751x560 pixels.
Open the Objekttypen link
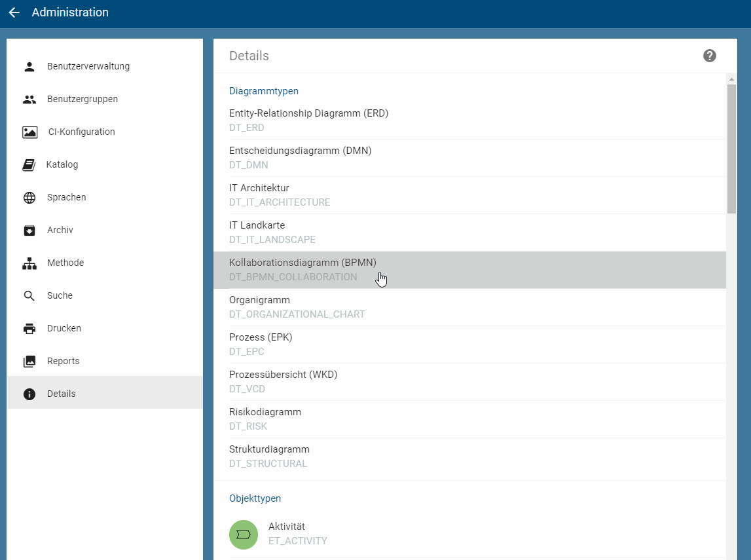[255, 498]
